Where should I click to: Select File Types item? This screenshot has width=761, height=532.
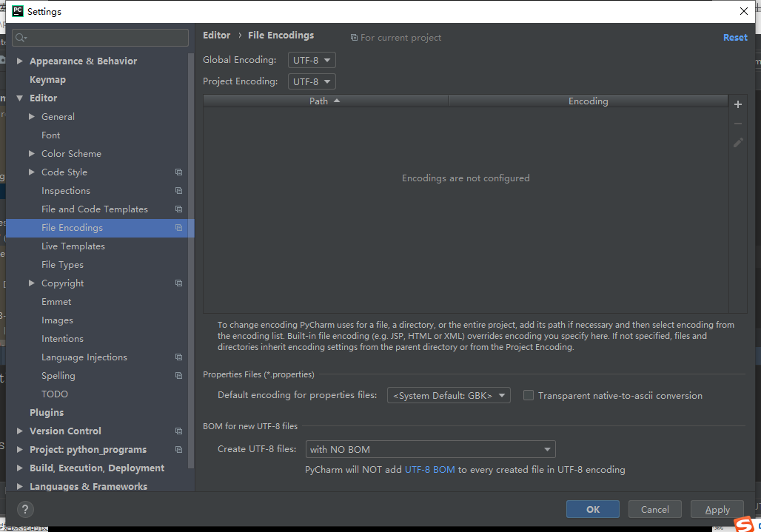(x=62, y=265)
